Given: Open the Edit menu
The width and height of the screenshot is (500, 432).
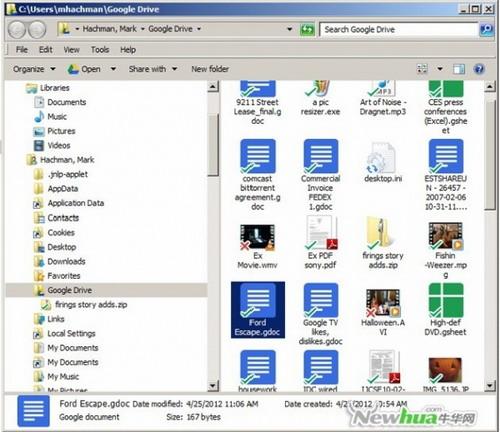Looking at the screenshot, I should tap(46, 50).
